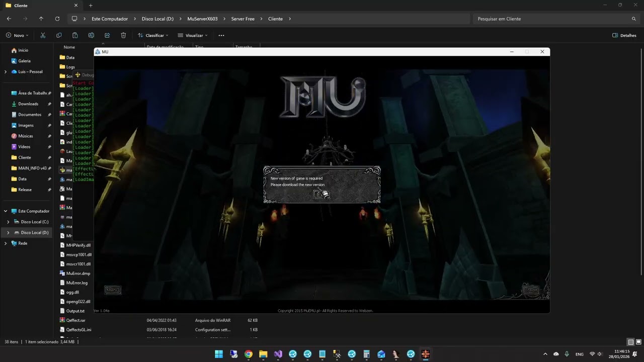Click the MU window title icon

click(98, 52)
